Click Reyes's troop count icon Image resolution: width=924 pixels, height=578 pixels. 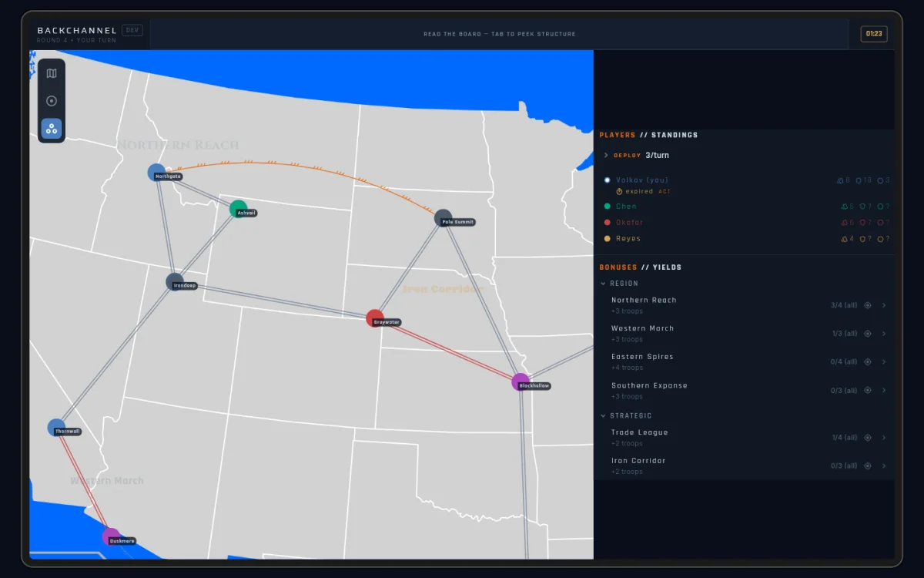845,239
